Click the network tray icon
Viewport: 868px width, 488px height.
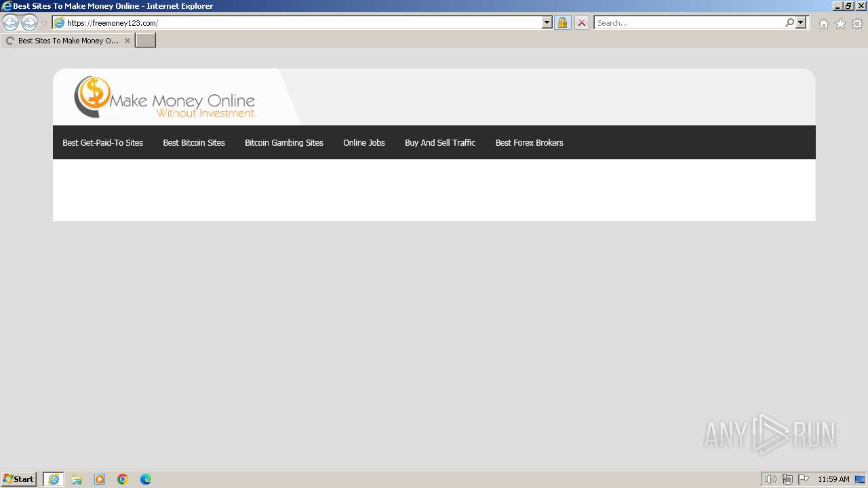pos(787,479)
